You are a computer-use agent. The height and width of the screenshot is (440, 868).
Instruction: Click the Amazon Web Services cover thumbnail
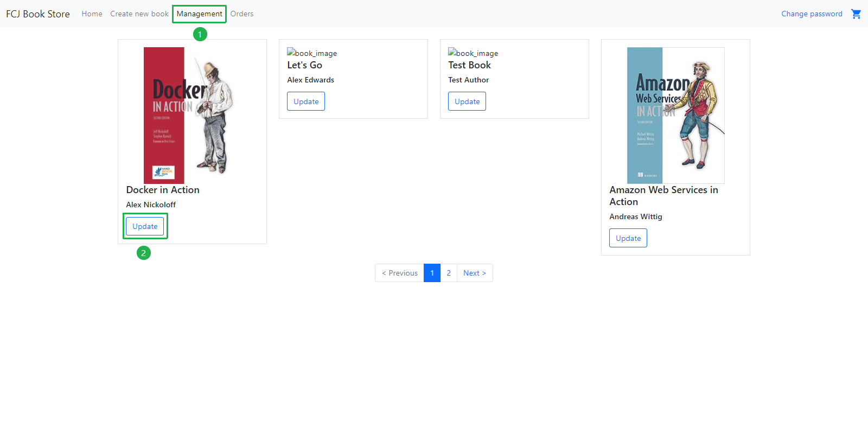676,116
